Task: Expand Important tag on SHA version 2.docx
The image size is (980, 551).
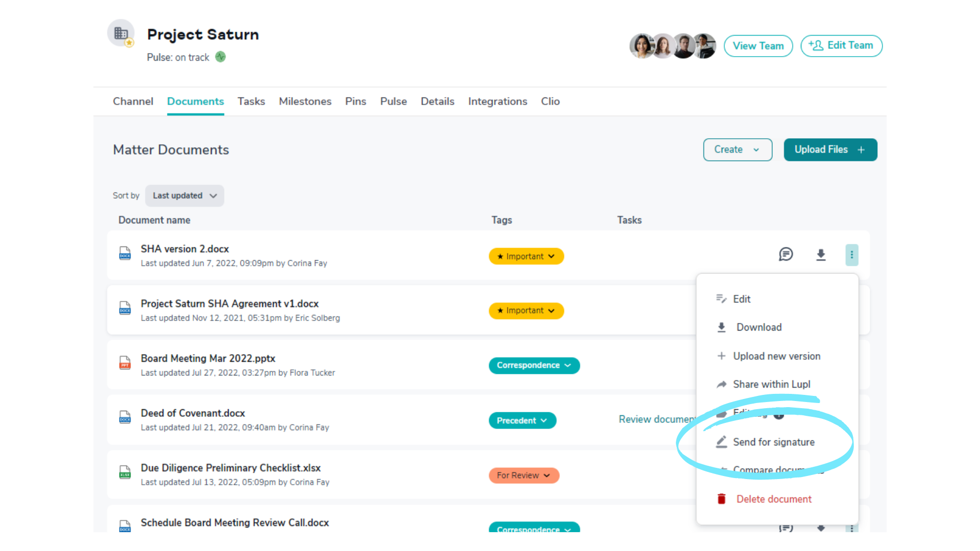Action: click(x=526, y=257)
